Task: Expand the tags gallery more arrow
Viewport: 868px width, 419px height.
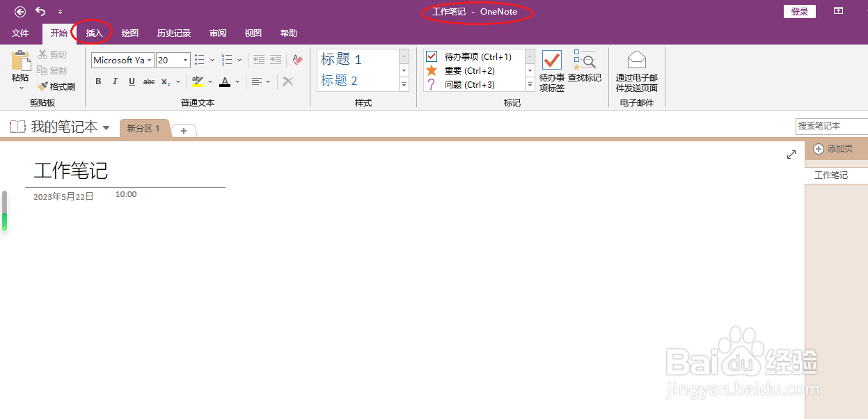Action: point(530,84)
